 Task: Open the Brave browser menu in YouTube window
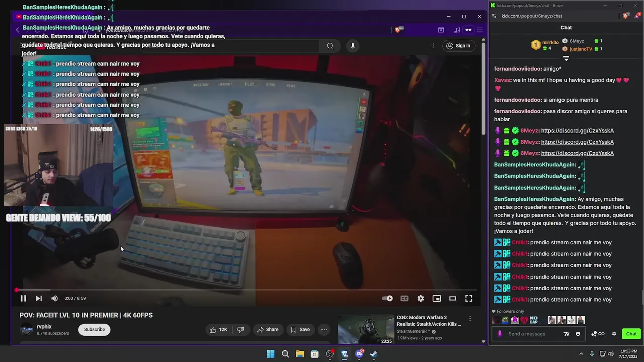(x=480, y=30)
